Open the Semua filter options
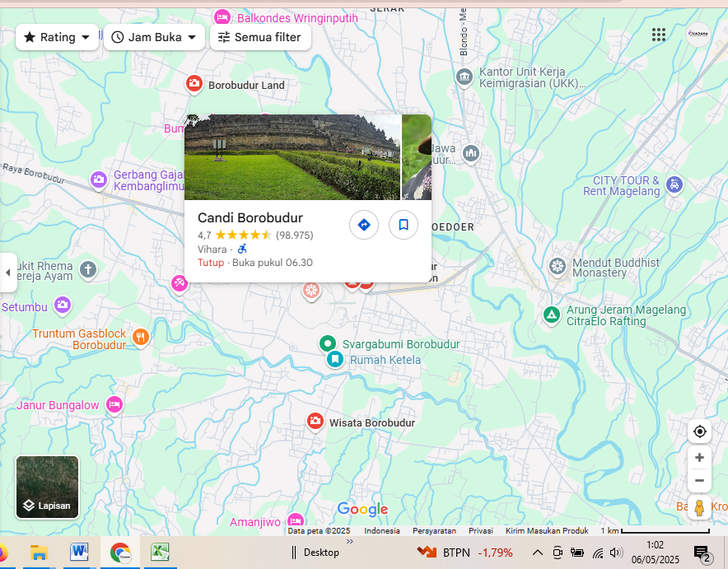Image resolution: width=728 pixels, height=569 pixels. click(x=260, y=37)
